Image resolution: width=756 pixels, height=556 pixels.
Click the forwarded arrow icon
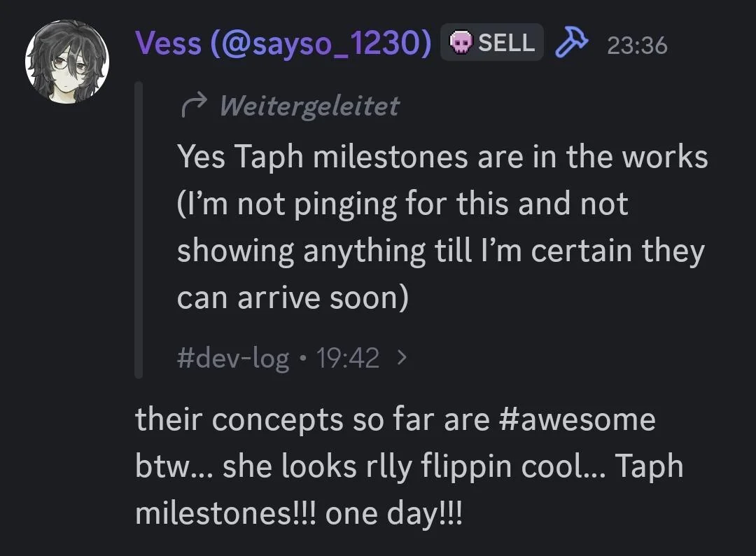(192, 106)
